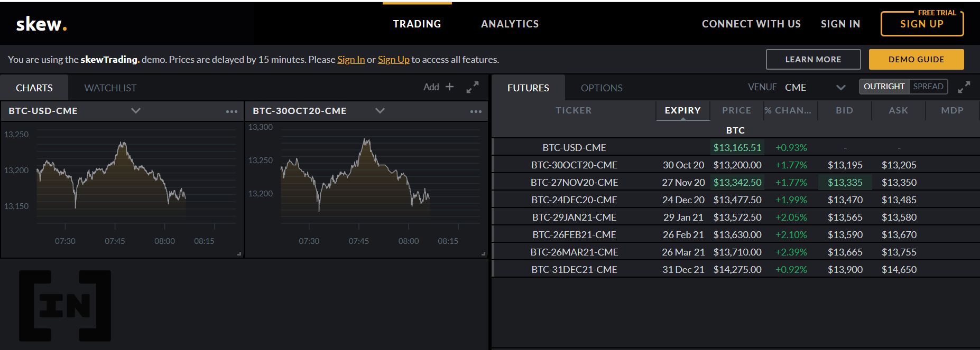980x350 pixels.
Task: Follow the Sign In link in banner
Action: tap(351, 60)
